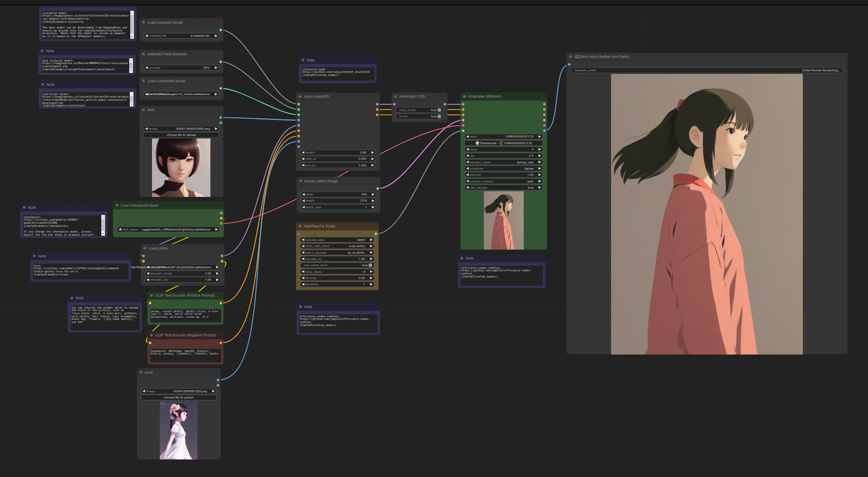Click the batch_size value in Empty Latent Image
Image resolution: width=868 pixels, height=477 pixels.
coord(338,207)
